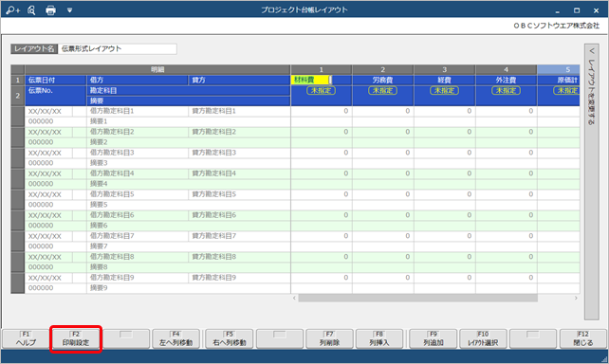The height and width of the screenshot is (364, 609).
Task: Click header row number 1
Action: [x=17, y=80]
